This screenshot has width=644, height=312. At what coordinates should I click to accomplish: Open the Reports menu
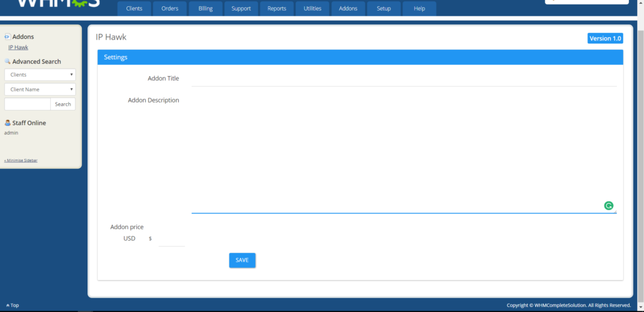click(277, 9)
